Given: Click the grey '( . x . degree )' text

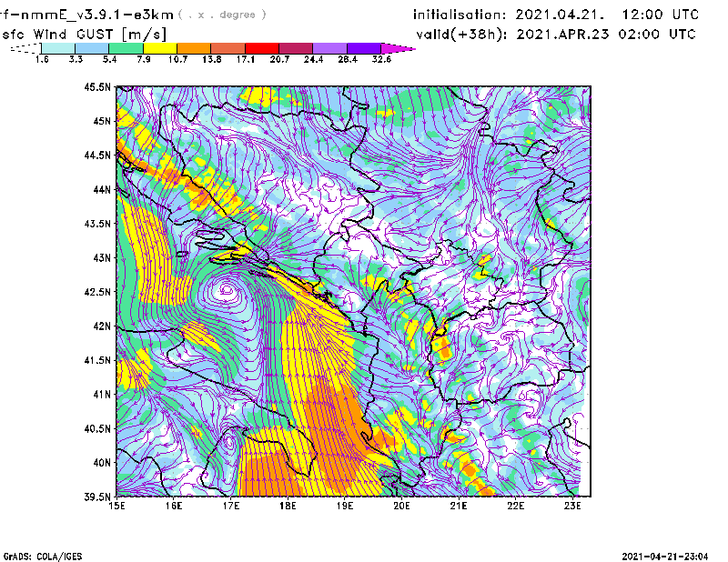Looking at the screenshot, I should tap(222, 15).
